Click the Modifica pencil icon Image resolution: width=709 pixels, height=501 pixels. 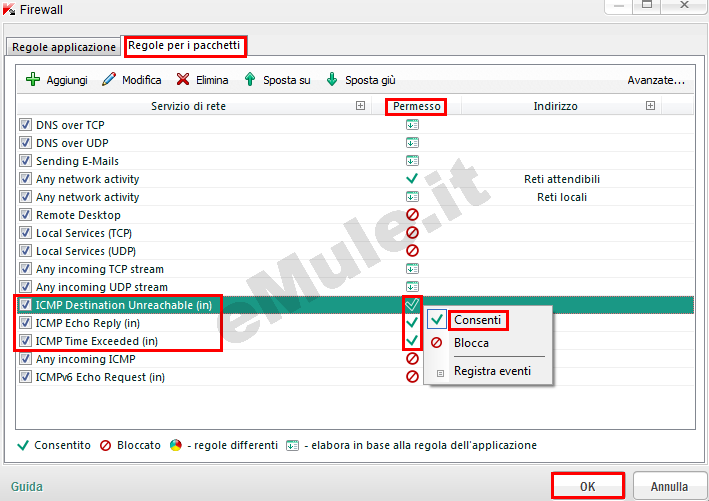[109, 80]
